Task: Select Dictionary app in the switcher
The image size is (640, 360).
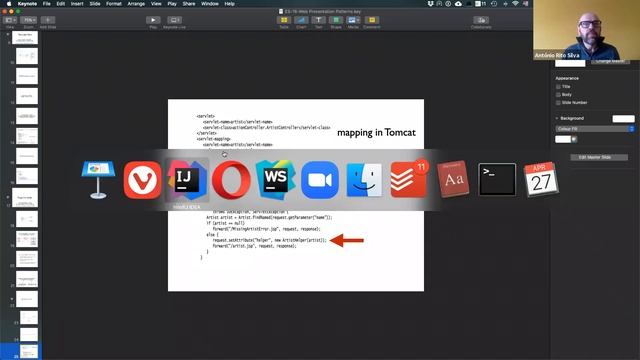Action: 453,179
